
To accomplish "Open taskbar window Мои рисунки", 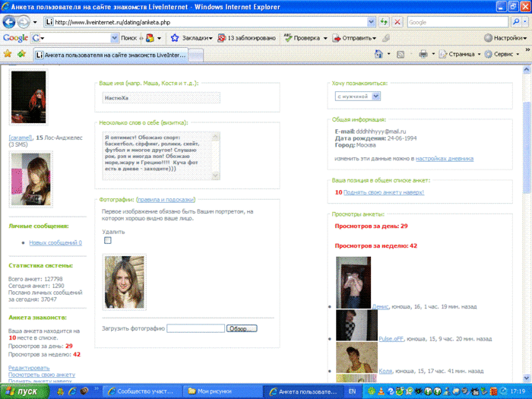I will coord(222,391).
